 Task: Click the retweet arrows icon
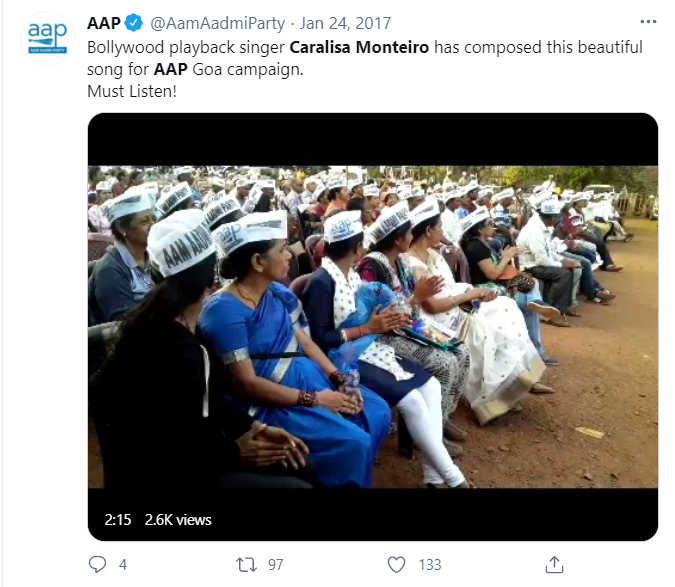point(246,564)
